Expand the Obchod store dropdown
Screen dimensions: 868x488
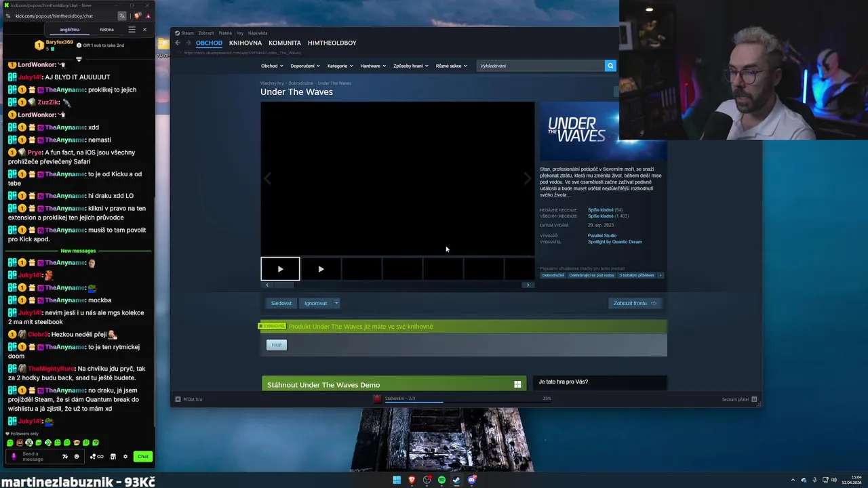(272, 66)
